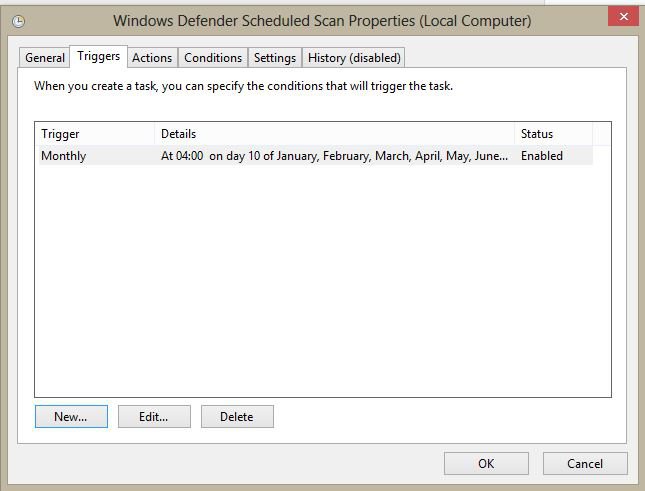Click the Trigger column header
The width and height of the screenshot is (645, 491).
[95, 134]
